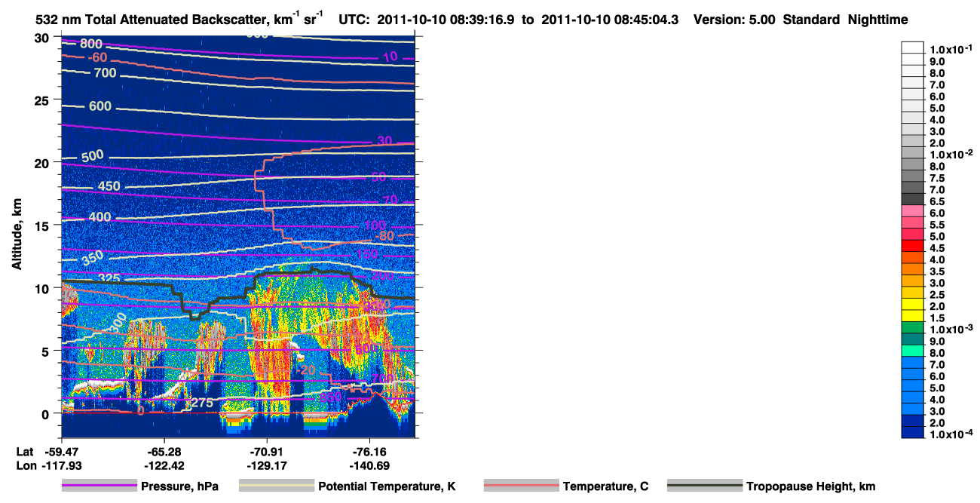Click the 'Altitude, km' axis label
The height and width of the screenshot is (503, 980).
(x=17, y=235)
